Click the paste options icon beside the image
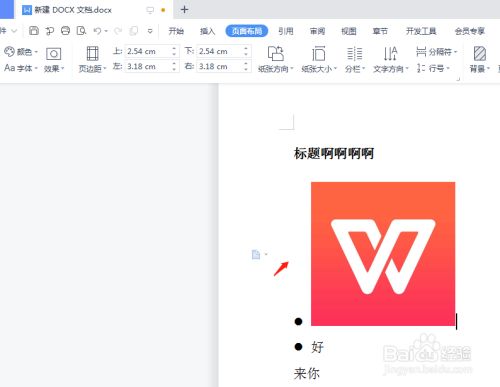The image size is (500, 387). tap(256, 254)
